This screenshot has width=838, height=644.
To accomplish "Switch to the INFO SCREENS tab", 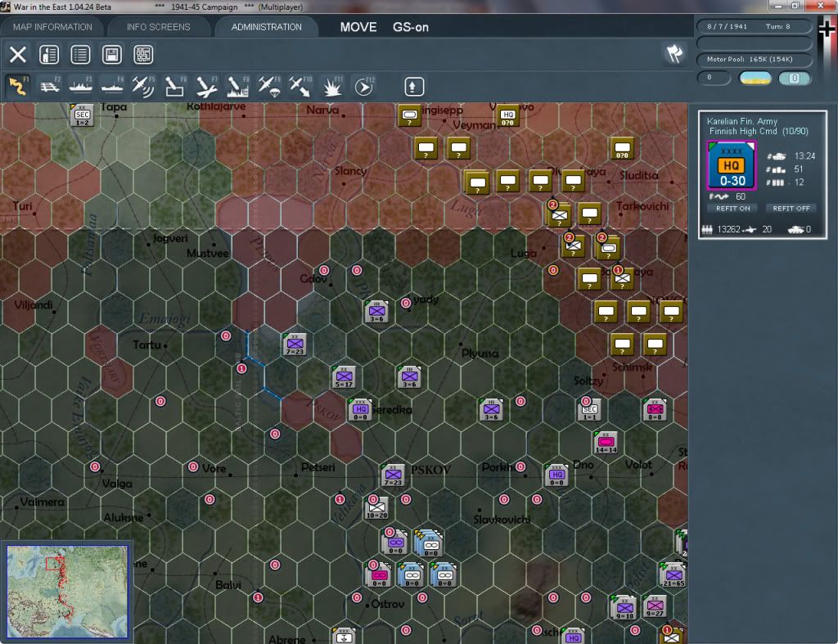I will [x=158, y=27].
